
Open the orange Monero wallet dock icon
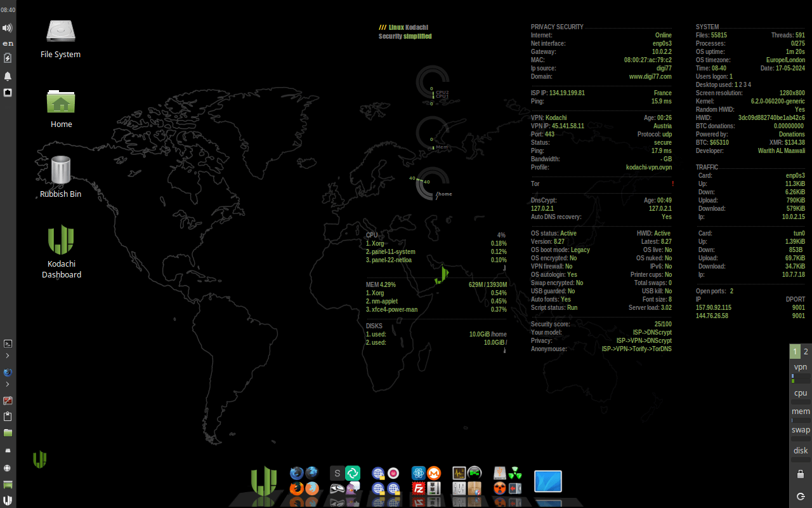pyautogui.click(x=434, y=473)
